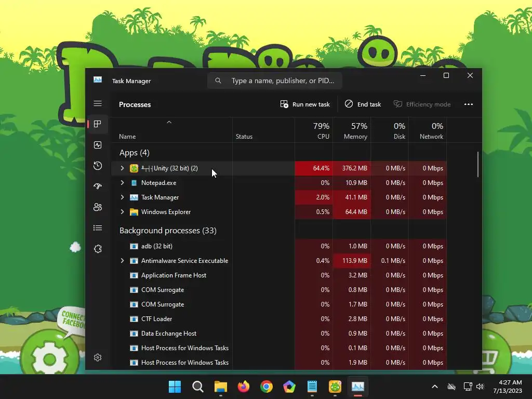Click the Efficiency mode button
532x399 pixels.
click(x=422, y=104)
